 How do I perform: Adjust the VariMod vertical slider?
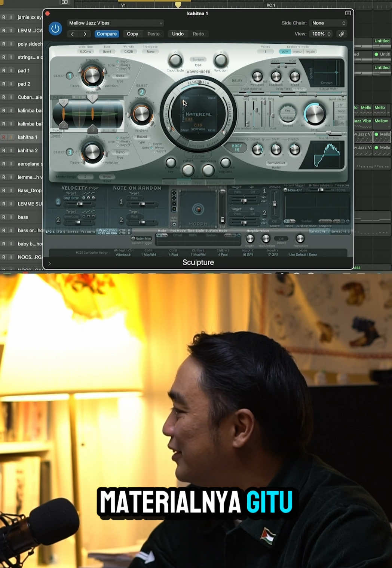click(275, 204)
